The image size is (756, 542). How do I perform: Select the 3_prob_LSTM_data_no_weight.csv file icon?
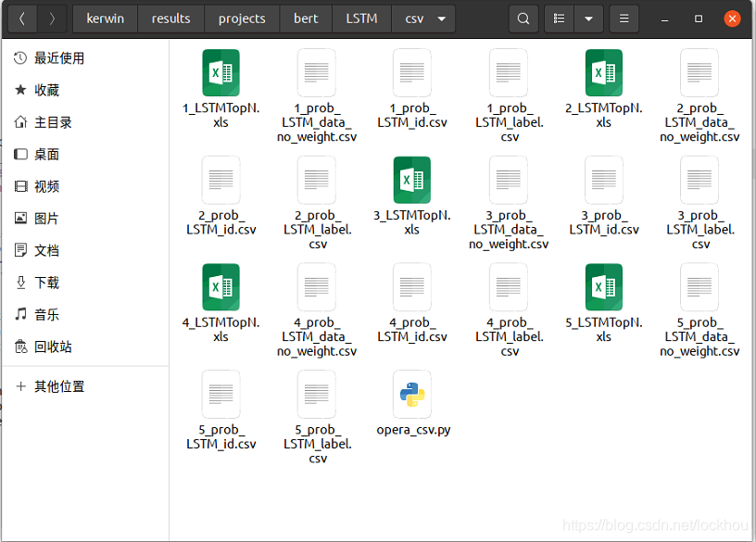(509, 180)
